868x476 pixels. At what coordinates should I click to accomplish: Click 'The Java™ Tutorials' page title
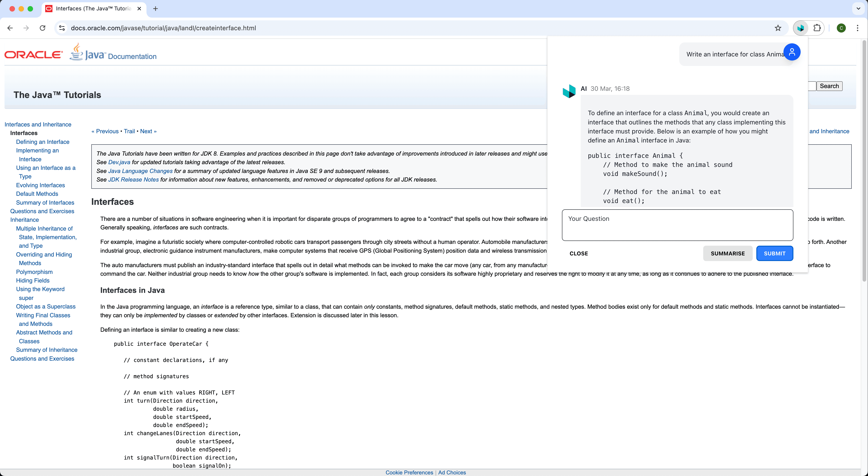(57, 95)
